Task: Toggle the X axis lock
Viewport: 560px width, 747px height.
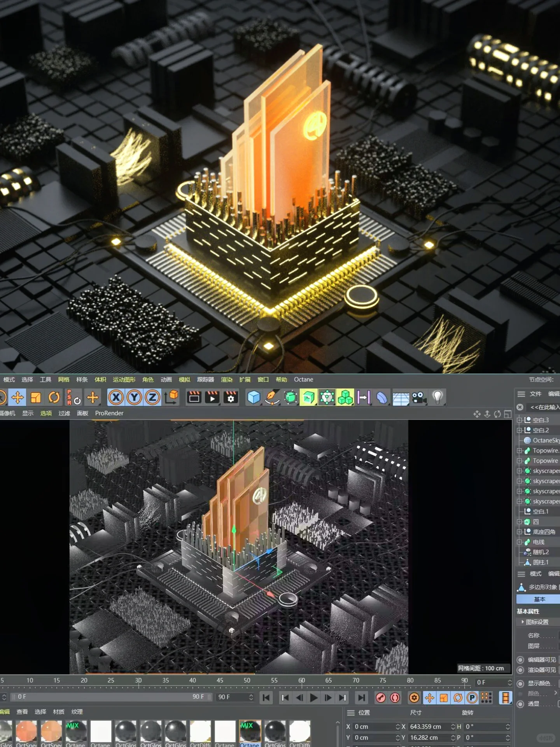Action: [116, 397]
